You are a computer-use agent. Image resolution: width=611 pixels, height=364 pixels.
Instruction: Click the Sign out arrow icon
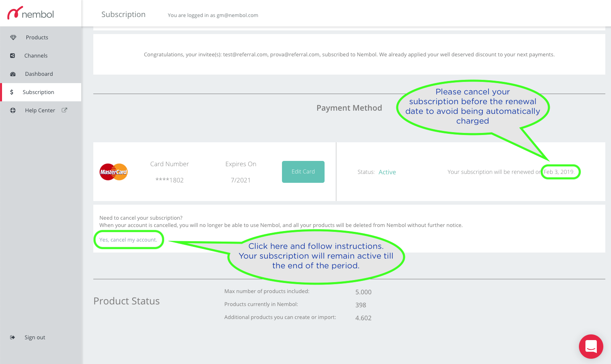coord(13,337)
